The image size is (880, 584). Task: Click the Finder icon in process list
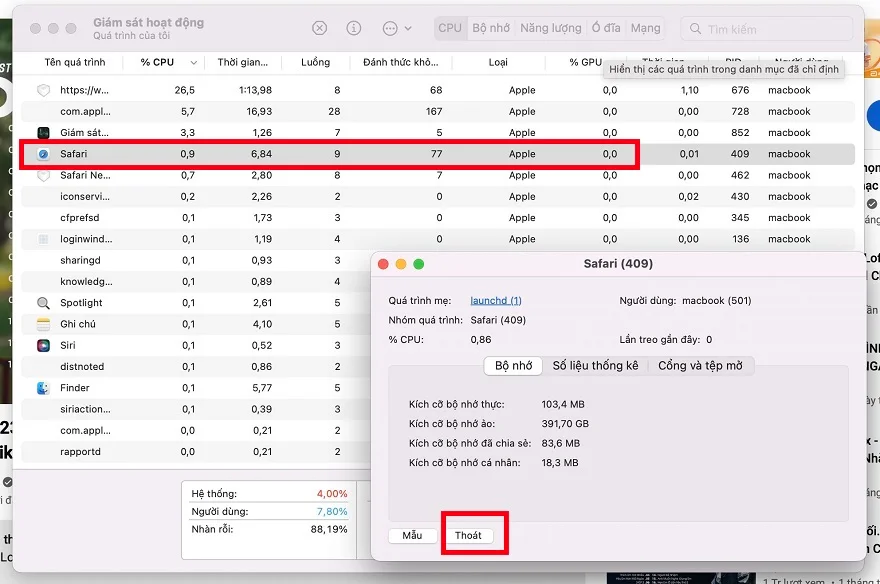pos(43,388)
